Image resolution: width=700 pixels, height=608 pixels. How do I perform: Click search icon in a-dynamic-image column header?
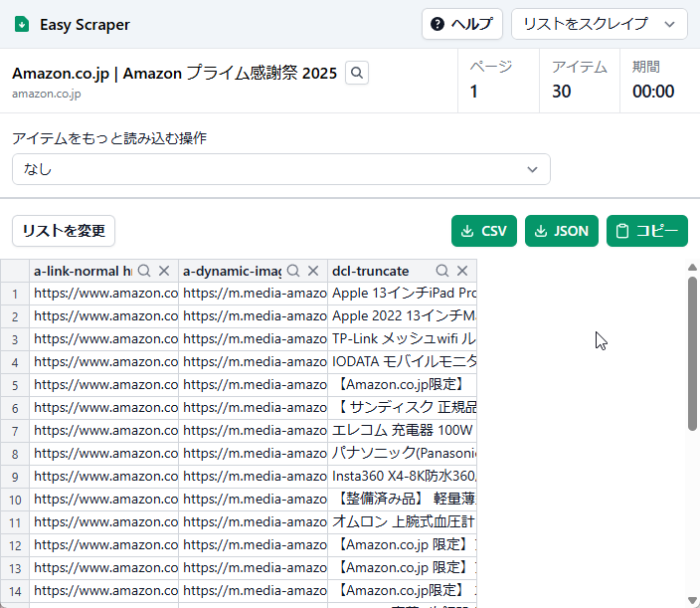(x=293, y=271)
